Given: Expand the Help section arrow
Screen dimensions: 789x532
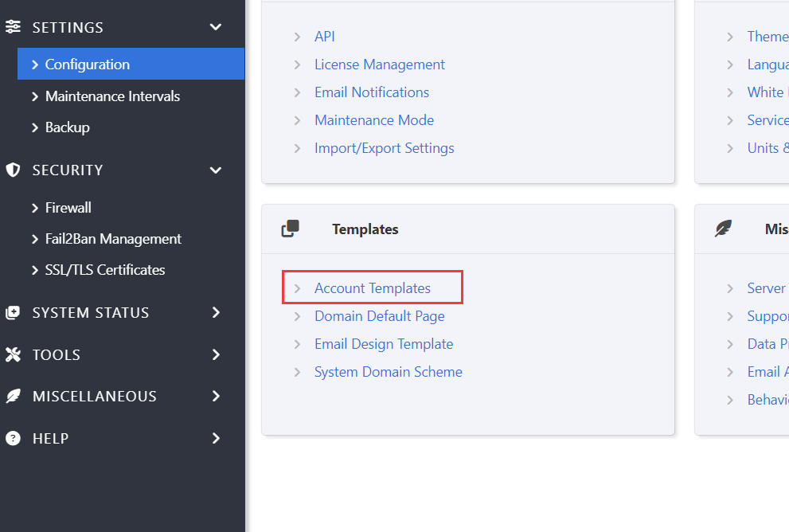Looking at the screenshot, I should [216, 438].
